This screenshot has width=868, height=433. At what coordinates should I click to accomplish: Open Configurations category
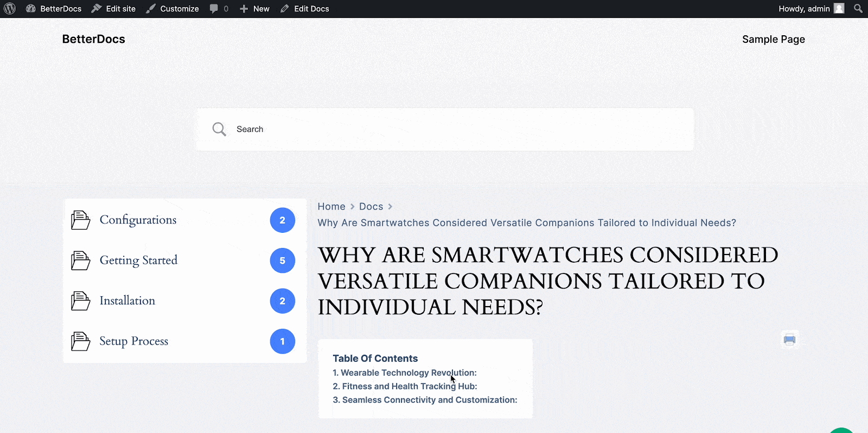(138, 220)
